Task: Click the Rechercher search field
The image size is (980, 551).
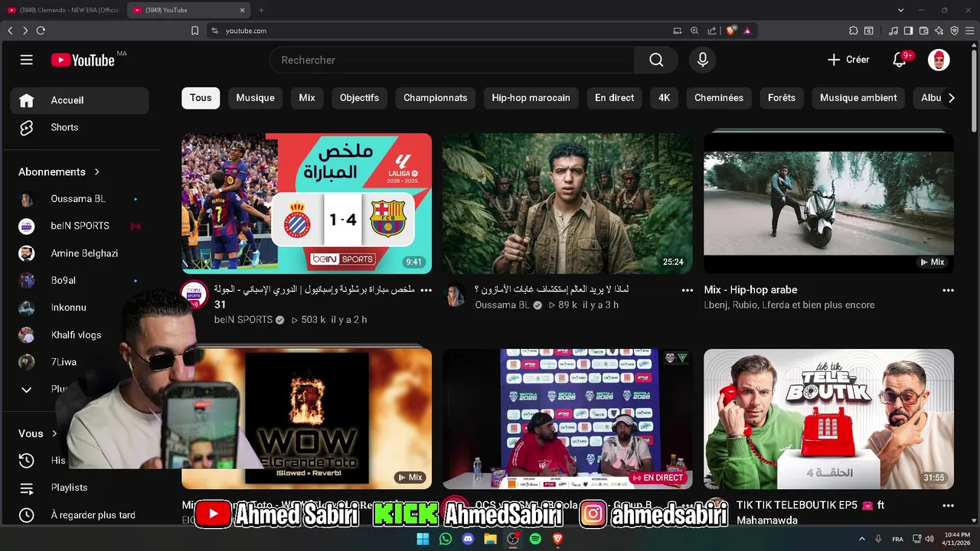Action: pyautogui.click(x=452, y=60)
